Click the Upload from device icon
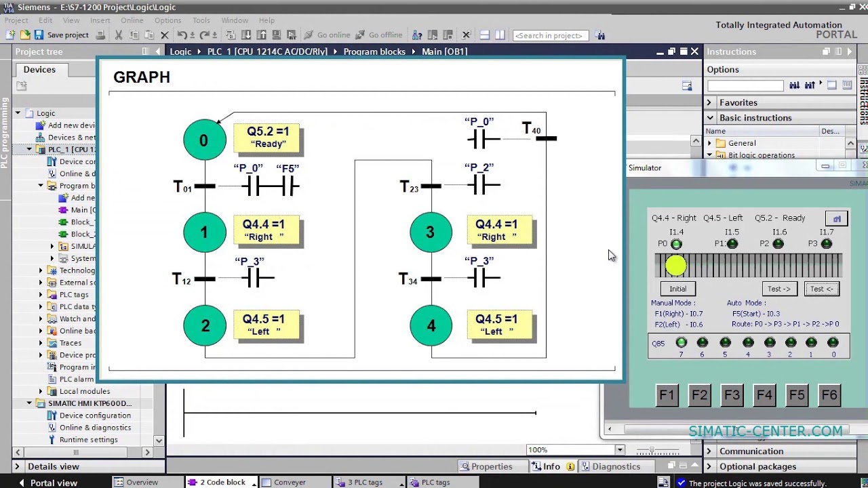 click(x=260, y=35)
